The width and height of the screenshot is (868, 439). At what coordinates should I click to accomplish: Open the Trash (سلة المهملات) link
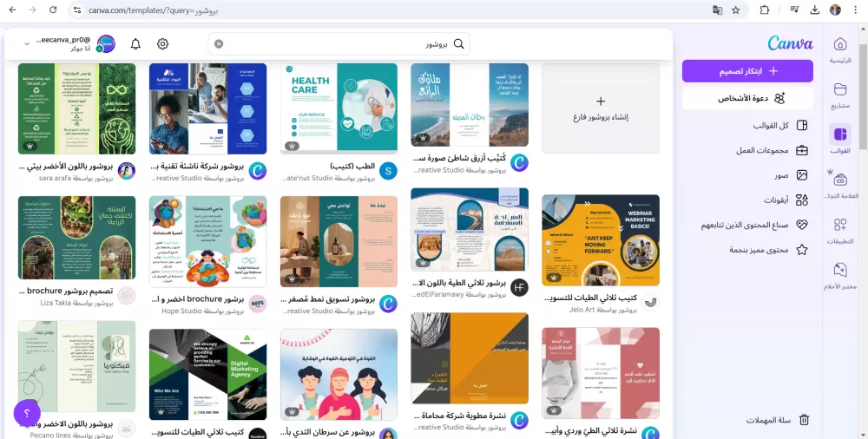point(777,420)
